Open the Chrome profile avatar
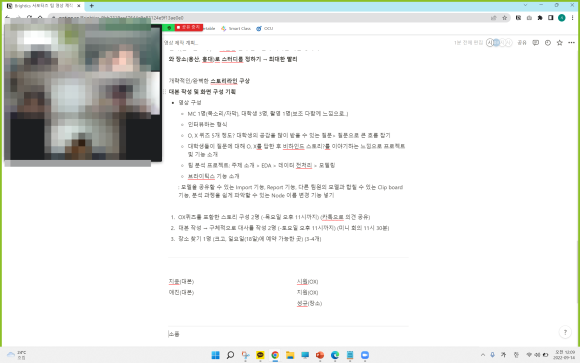 (562, 18)
